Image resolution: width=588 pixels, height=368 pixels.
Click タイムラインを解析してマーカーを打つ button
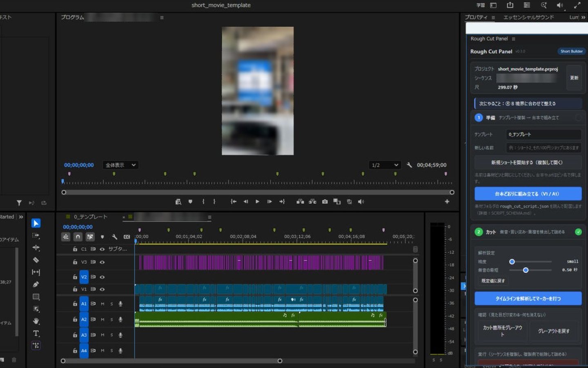click(x=528, y=298)
